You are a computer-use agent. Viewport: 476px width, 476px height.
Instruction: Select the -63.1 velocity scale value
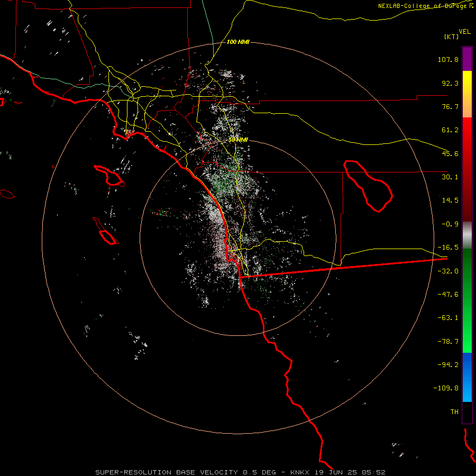(x=448, y=318)
